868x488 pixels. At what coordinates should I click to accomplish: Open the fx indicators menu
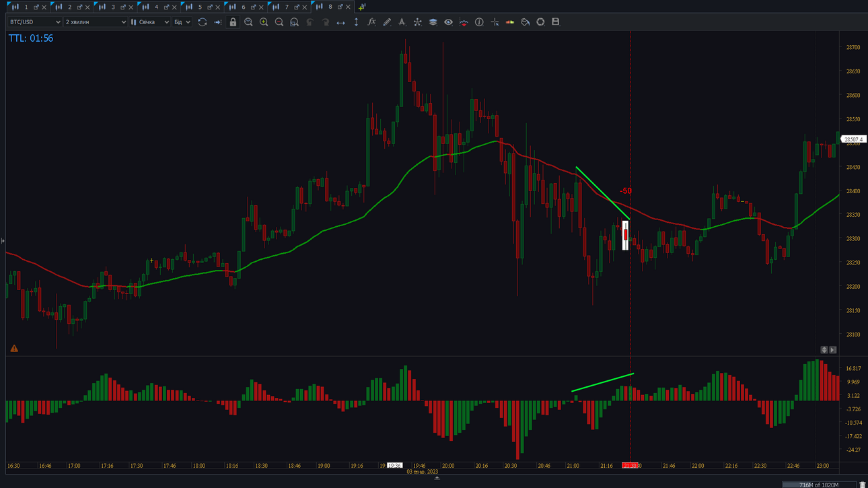371,22
